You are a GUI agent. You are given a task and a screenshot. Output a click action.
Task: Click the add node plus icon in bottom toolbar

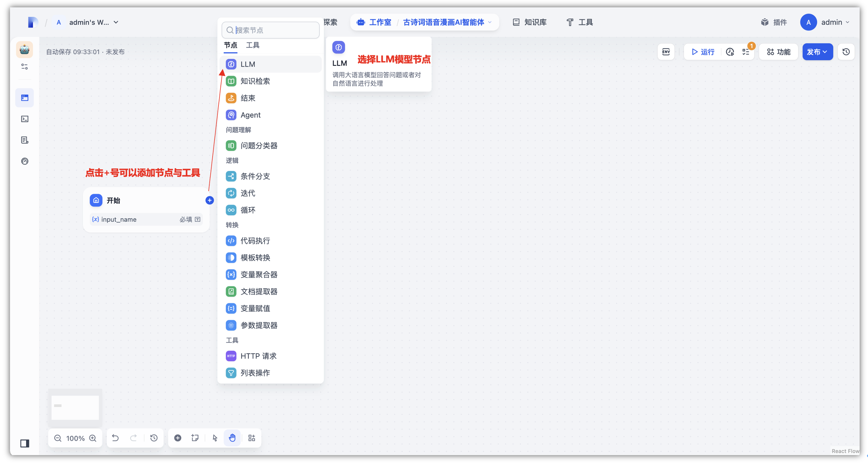178,438
